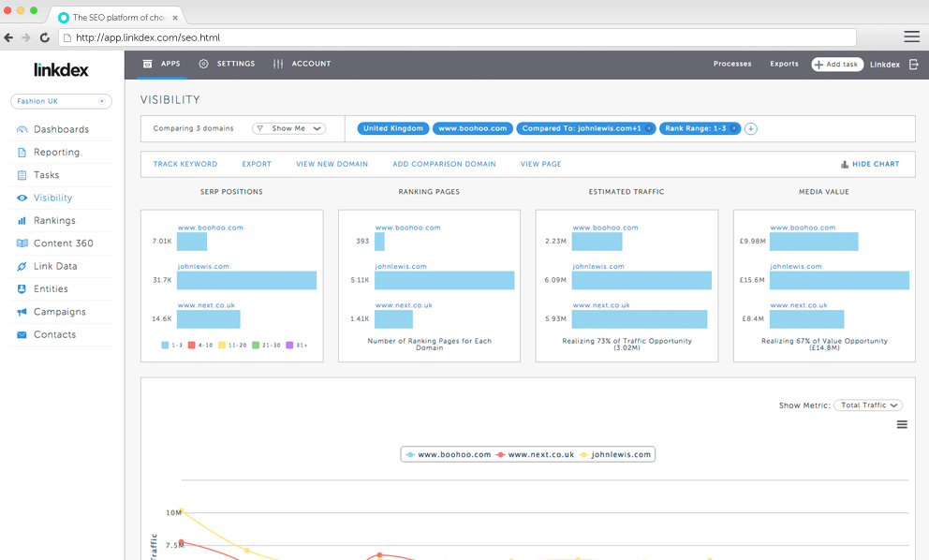Viewport: 929px width, 560px height.
Task: Toggle the 31+ rank legend item
Action: (297, 345)
